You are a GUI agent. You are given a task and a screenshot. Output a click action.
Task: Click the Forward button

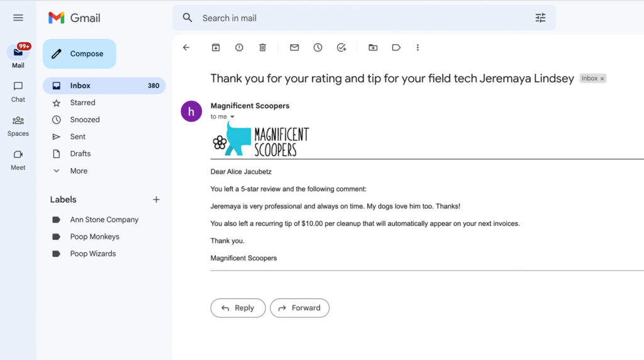point(299,308)
